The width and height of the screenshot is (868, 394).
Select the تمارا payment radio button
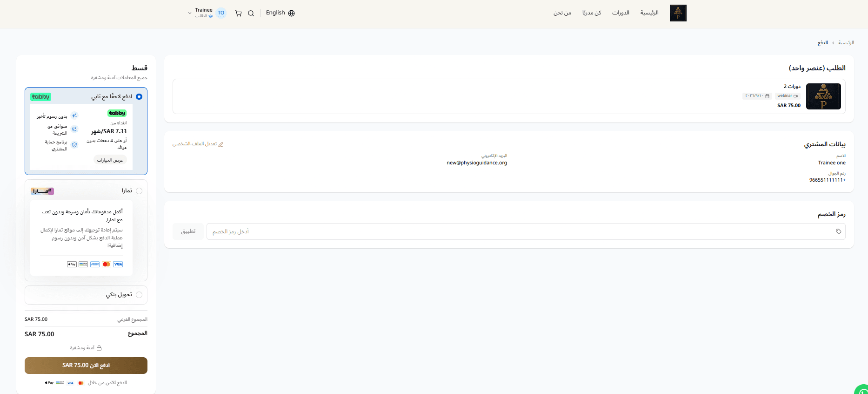139,191
